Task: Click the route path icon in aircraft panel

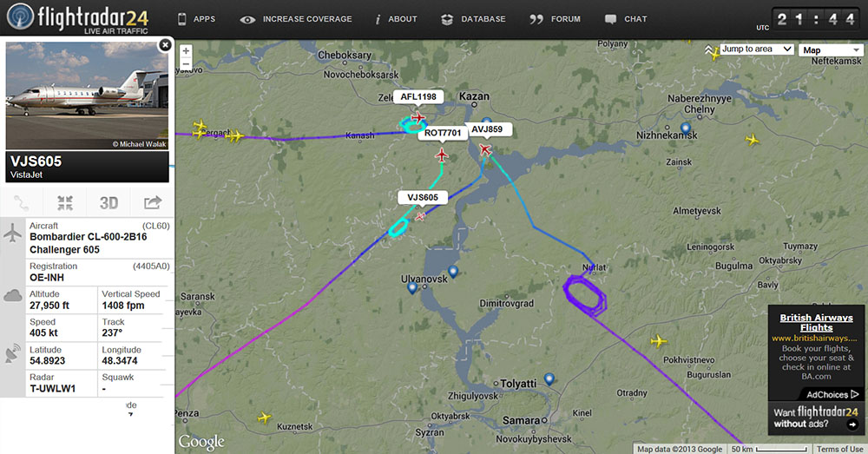Action: (22, 203)
